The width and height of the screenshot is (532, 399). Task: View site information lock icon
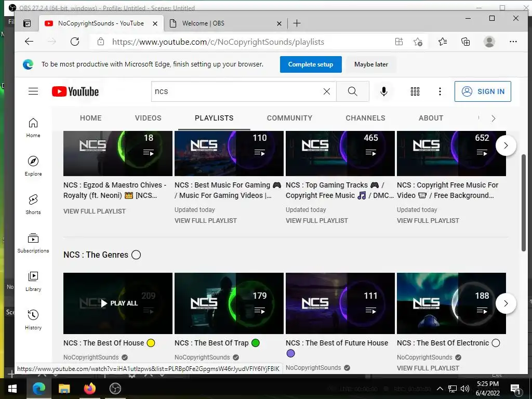tap(100, 42)
